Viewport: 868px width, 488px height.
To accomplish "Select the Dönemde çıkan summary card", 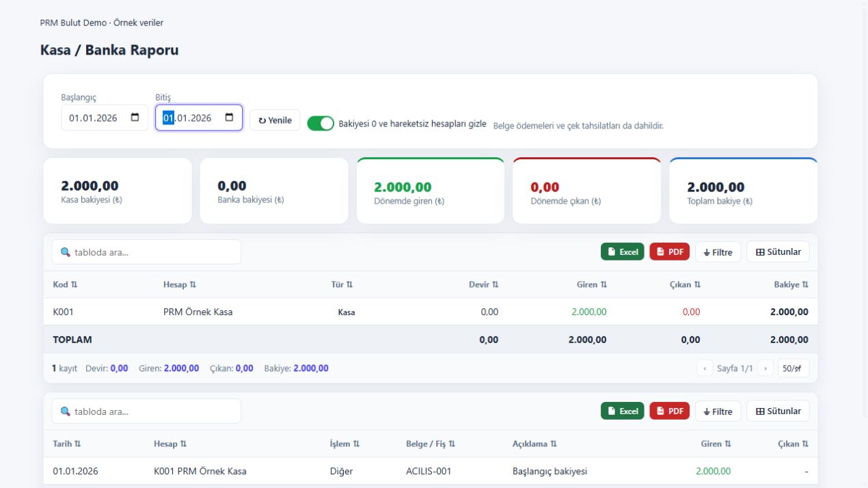I will (x=587, y=191).
